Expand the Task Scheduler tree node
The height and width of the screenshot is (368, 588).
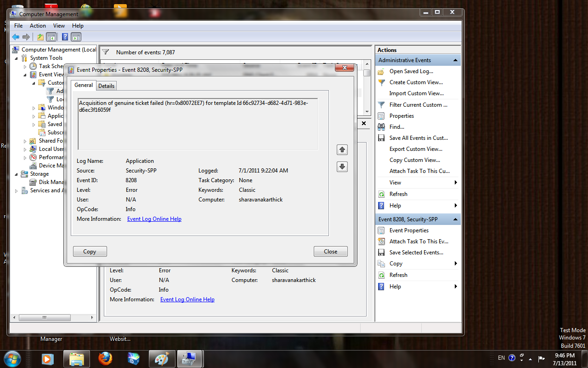pyautogui.click(x=25, y=67)
